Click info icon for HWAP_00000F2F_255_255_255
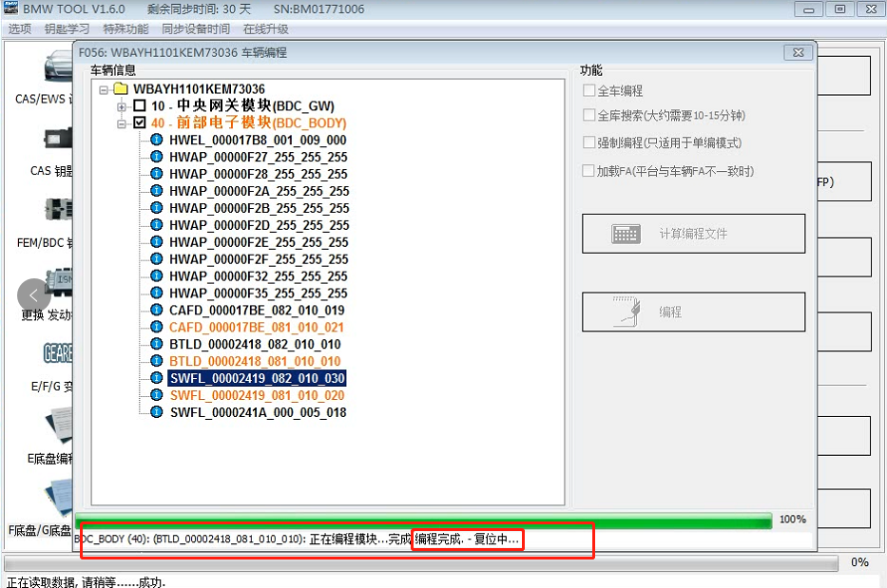This screenshot has width=887, height=588. coord(157,258)
